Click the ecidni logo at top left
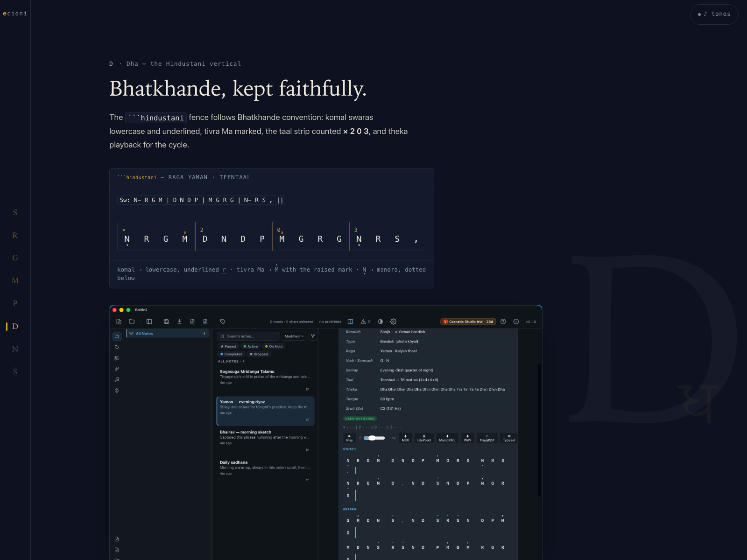The height and width of the screenshot is (560, 747). click(x=15, y=14)
